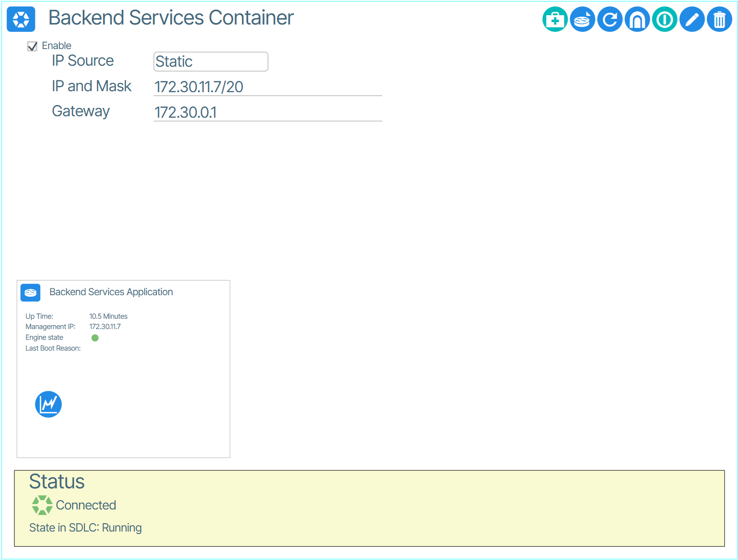Click the Backend Services Application router icon
738x560 pixels.
point(30,293)
